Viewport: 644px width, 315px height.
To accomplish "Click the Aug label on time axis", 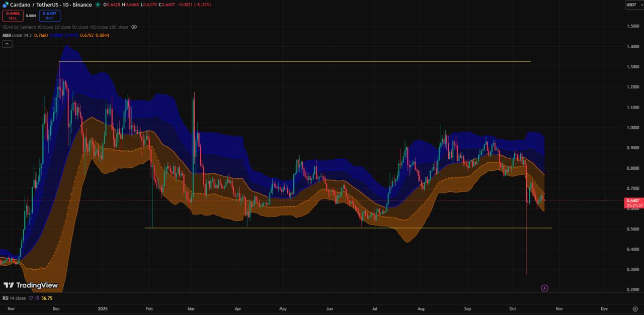I will click(x=421, y=309).
